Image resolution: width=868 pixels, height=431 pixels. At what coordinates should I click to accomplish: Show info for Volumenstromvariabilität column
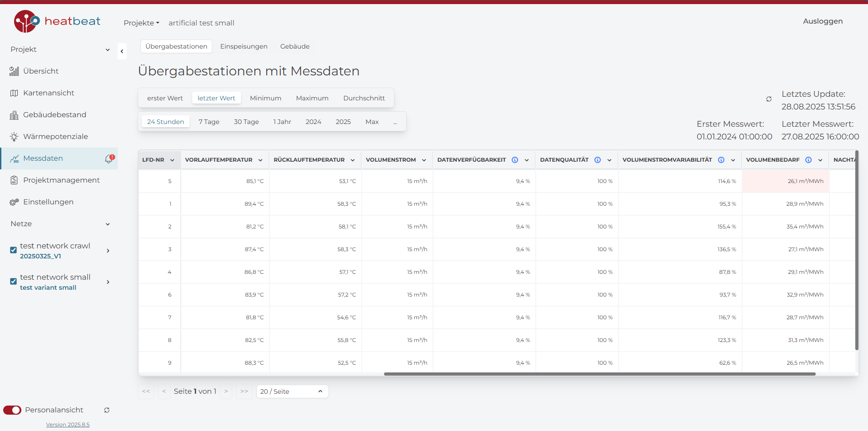coord(721,160)
